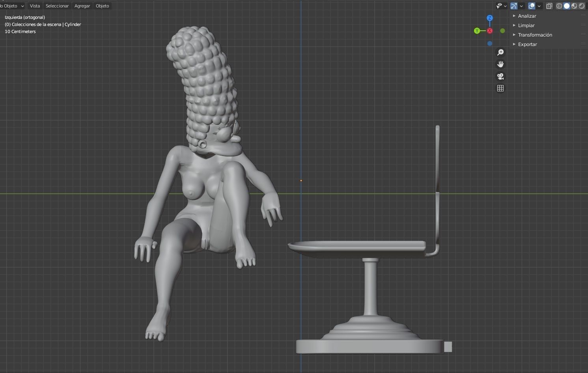Viewport: 588px width, 373px height.
Task: Open the gizmo options dropdown arrow
Action: 521,6
